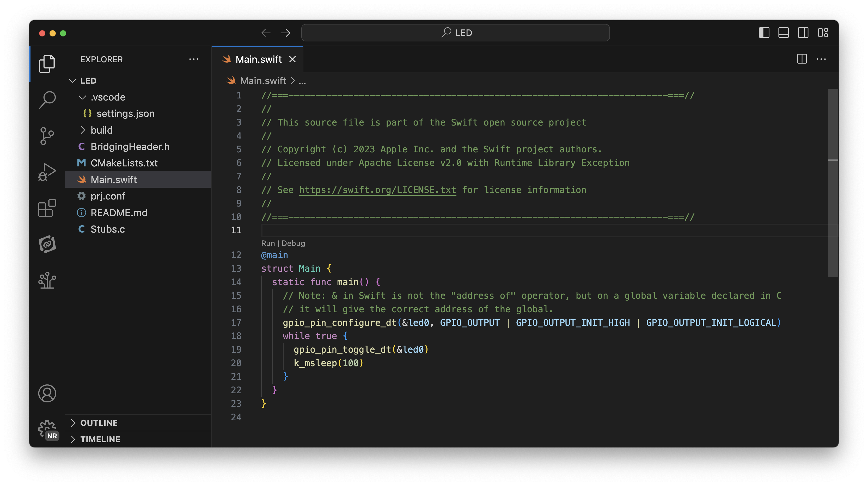The width and height of the screenshot is (868, 486).
Task: Open the swift.org LICENSE.txt link
Action: coord(377,190)
